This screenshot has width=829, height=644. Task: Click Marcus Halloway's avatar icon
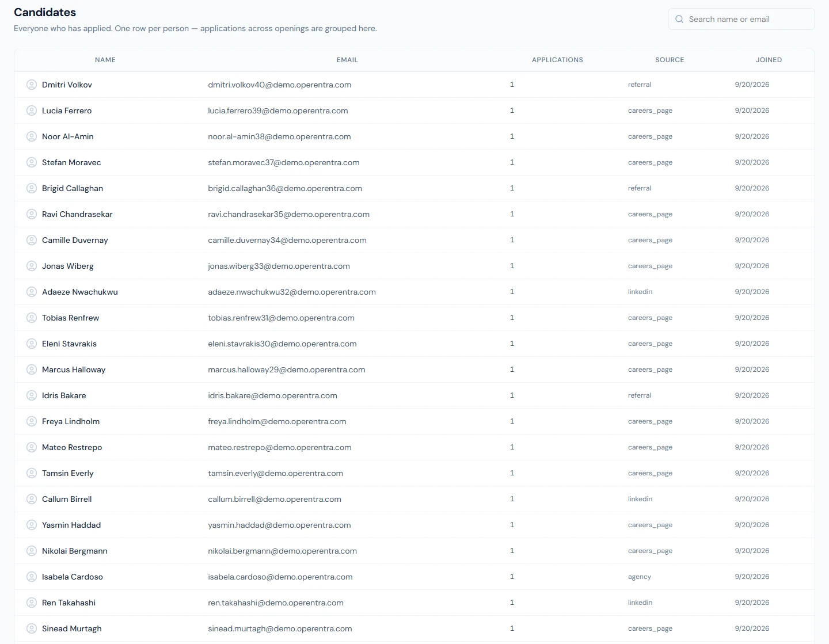(32, 369)
